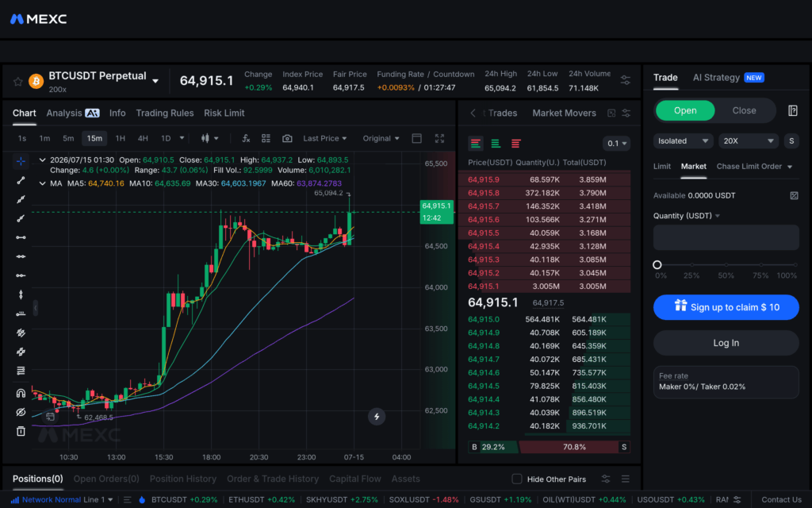Click the Log In button
Screen dimensions: 812x508
coord(726,343)
